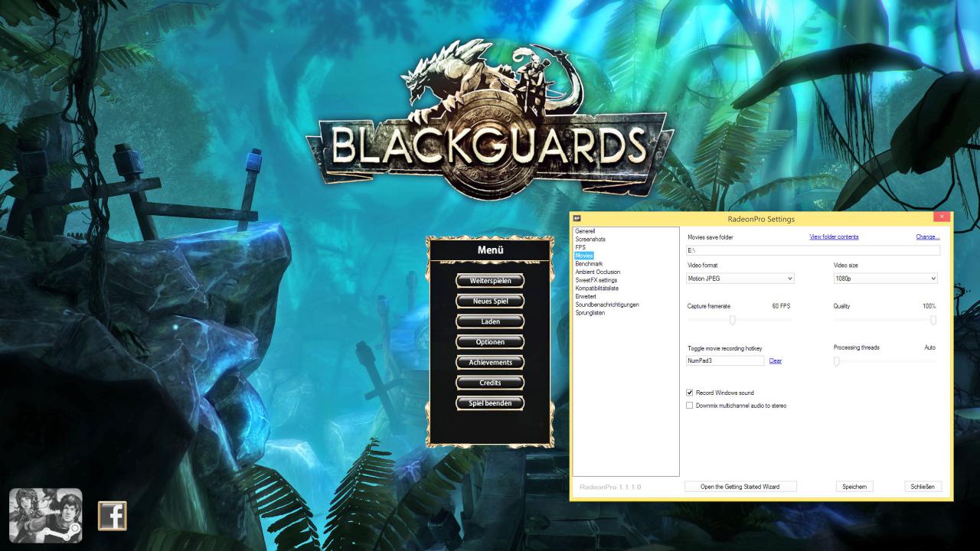Select Screenshots in the settings list
The height and width of the screenshot is (551, 980).
point(590,239)
